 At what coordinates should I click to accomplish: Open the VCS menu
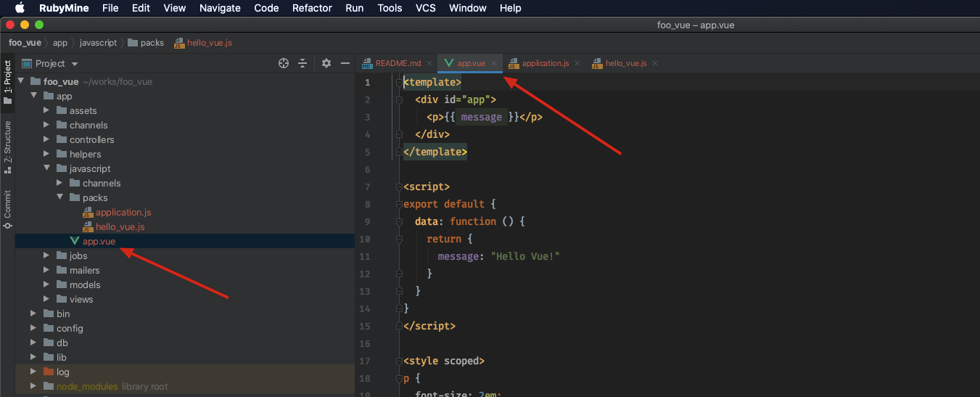click(426, 8)
